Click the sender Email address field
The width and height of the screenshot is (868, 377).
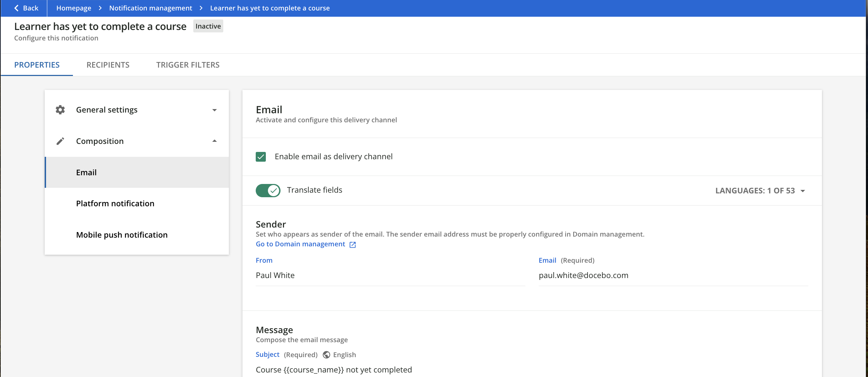coord(673,275)
